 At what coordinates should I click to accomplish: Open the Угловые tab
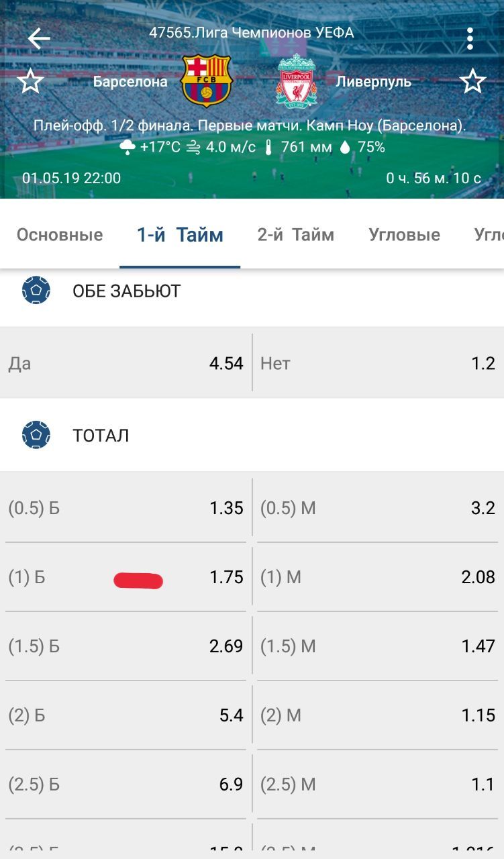[404, 235]
